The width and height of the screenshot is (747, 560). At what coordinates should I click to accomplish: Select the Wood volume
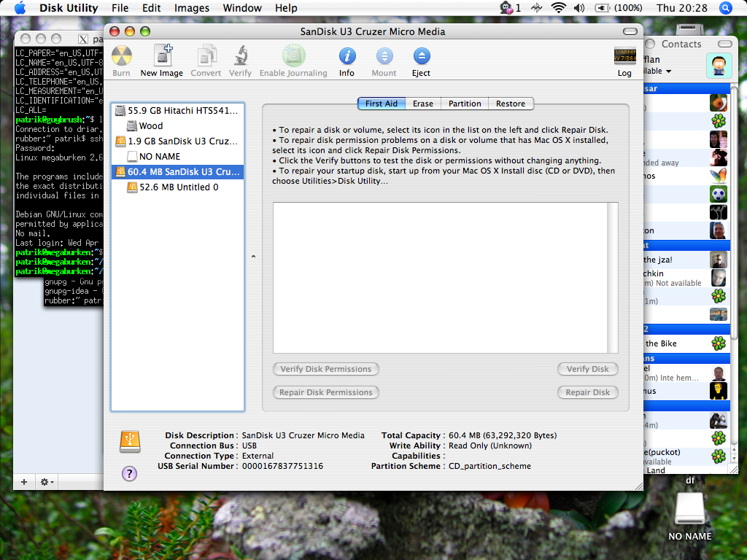pyautogui.click(x=178, y=125)
